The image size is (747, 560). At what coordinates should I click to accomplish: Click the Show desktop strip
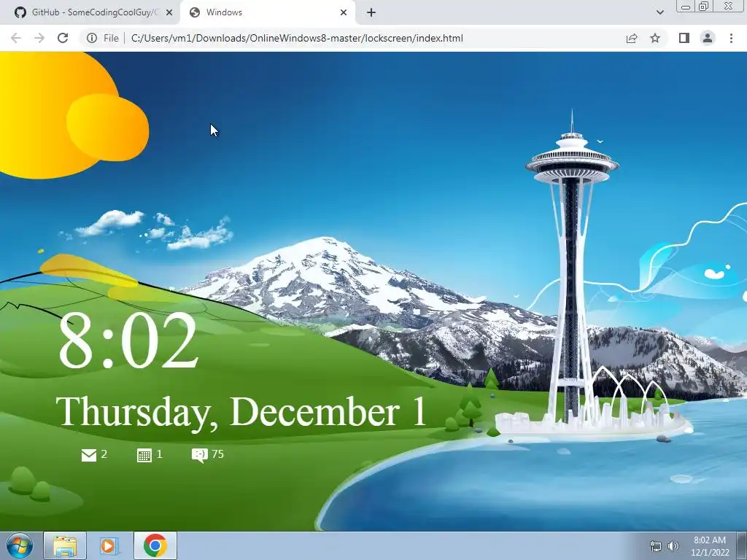point(742,545)
